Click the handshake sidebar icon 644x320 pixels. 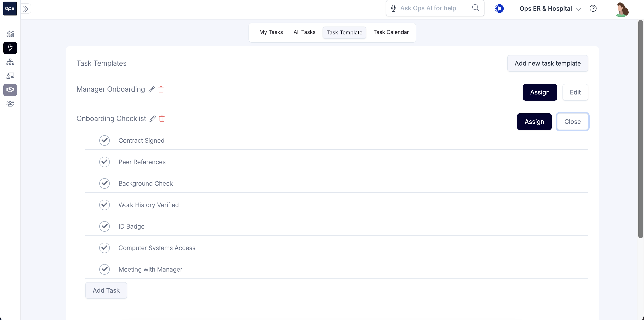[10, 90]
